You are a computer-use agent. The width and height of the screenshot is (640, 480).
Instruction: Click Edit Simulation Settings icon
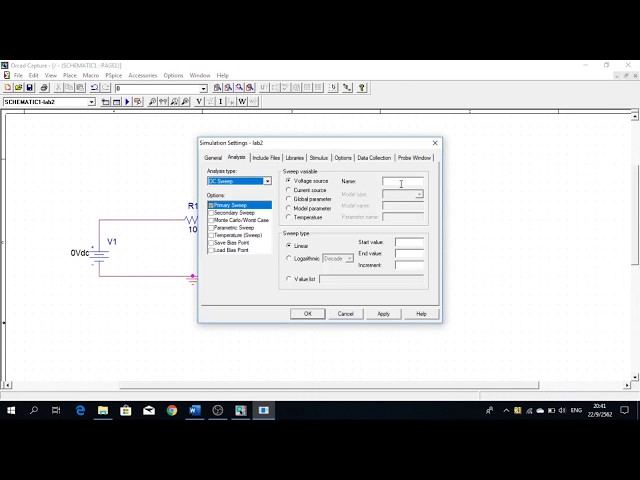pos(116,102)
